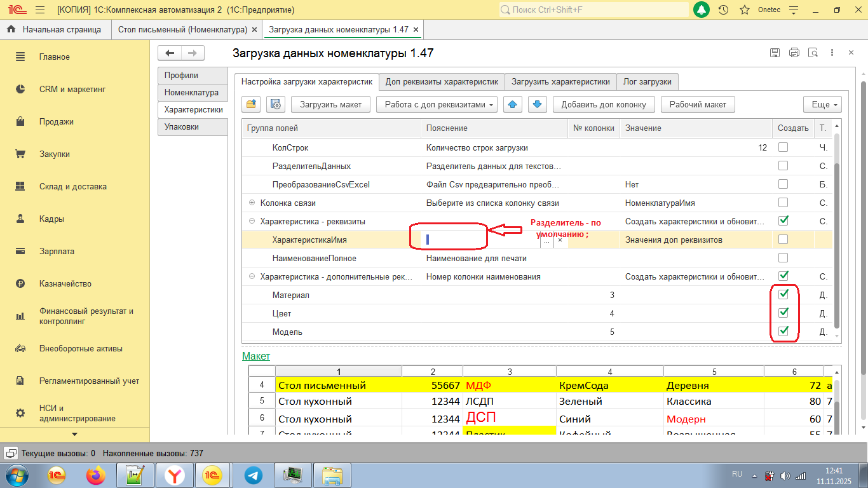Open Telegram from the taskbar
The width and height of the screenshot is (868, 488).
(254, 475)
